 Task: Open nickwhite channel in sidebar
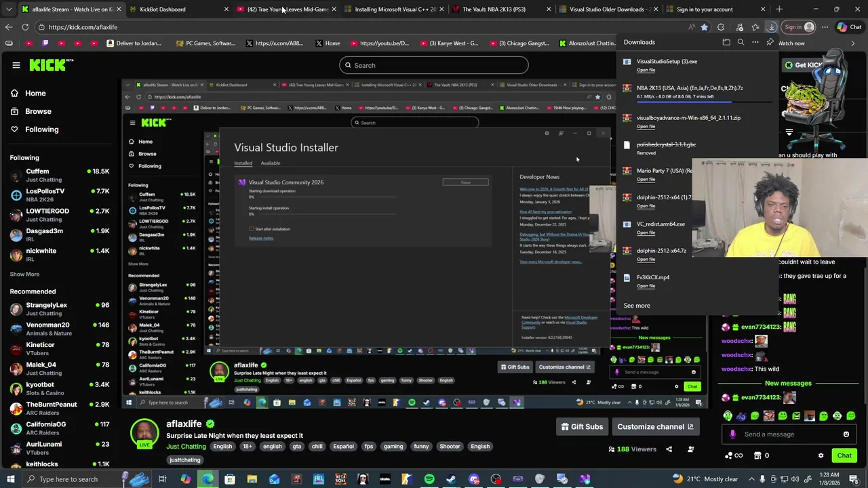(x=60, y=254)
